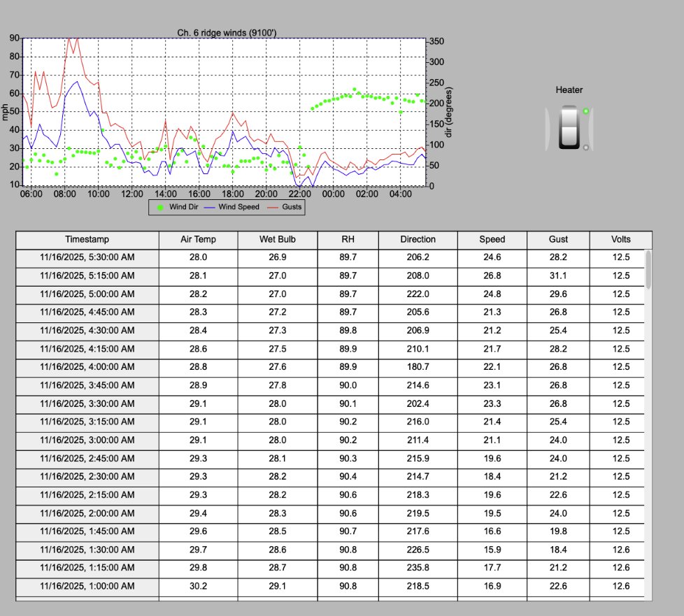Image resolution: width=684 pixels, height=616 pixels.
Task: Select timestamp 11/16/2025, 3:15:00 AM row
Action: coord(330,422)
